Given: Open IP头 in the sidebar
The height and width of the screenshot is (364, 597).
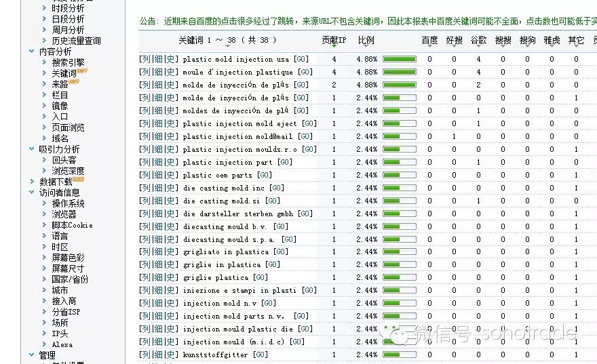Looking at the screenshot, I should [x=60, y=333].
